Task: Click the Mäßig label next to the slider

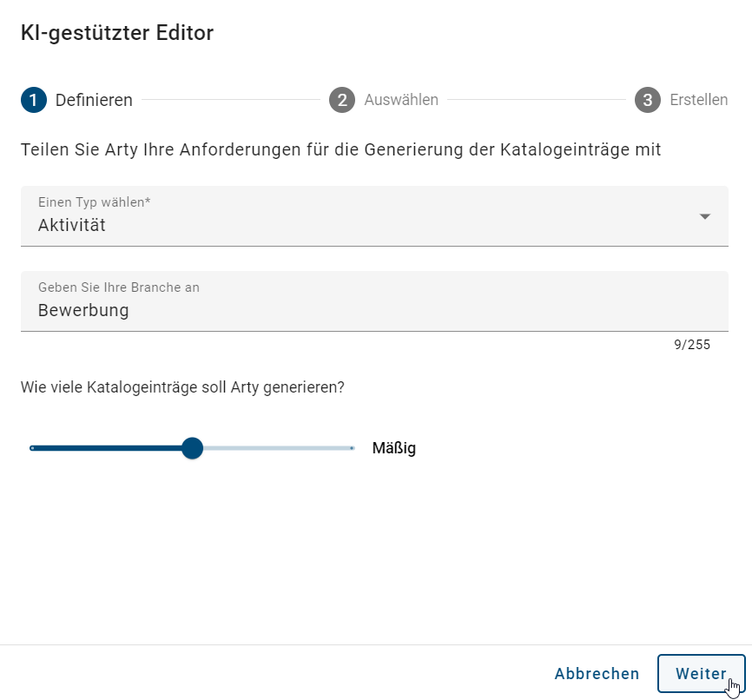Action: [393, 448]
